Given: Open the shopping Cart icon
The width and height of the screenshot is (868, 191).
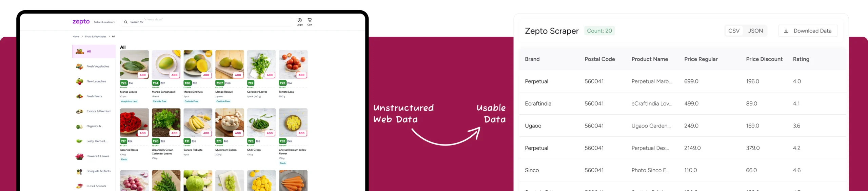Looking at the screenshot, I should click(x=310, y=20).
